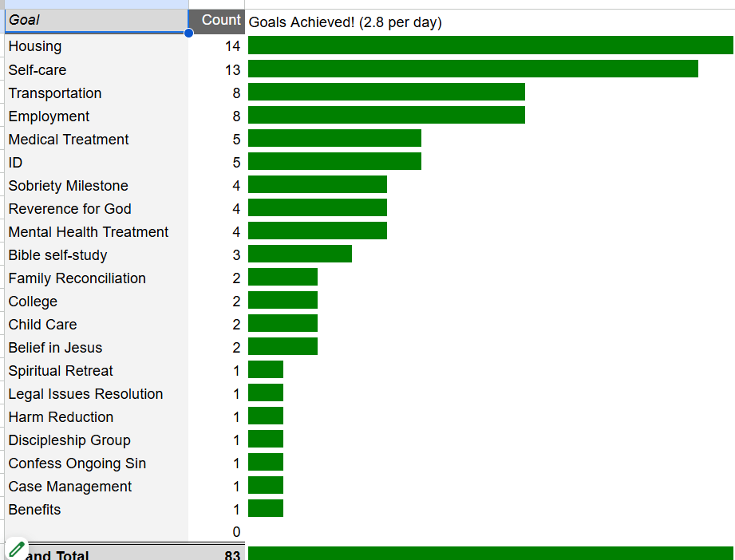
Task: Click the "Goals Achieved! (2.8 per day)" title
Action: click(345, 22)
